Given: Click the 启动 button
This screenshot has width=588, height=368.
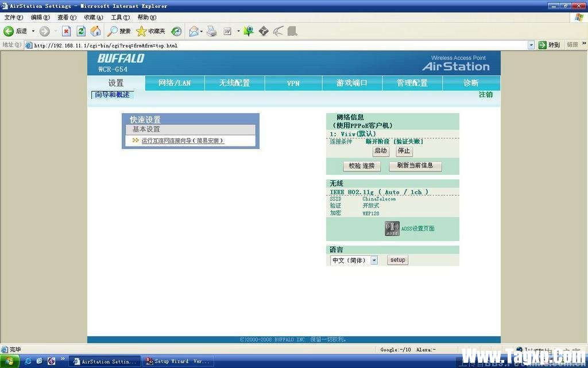Looking at the screenshot, I should click(x=381, y=151).
